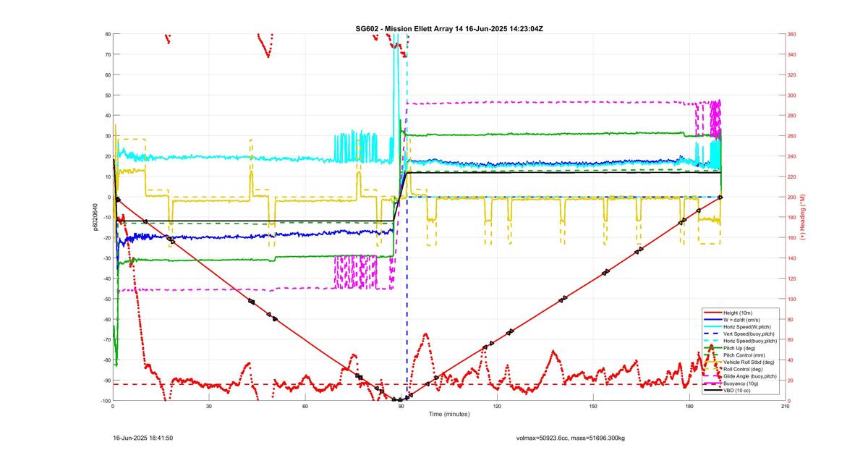The height and width of the screenshot is (450, 868).
Task: Click the '-30' tick on the left axis
Action: [x=106, y=258]
